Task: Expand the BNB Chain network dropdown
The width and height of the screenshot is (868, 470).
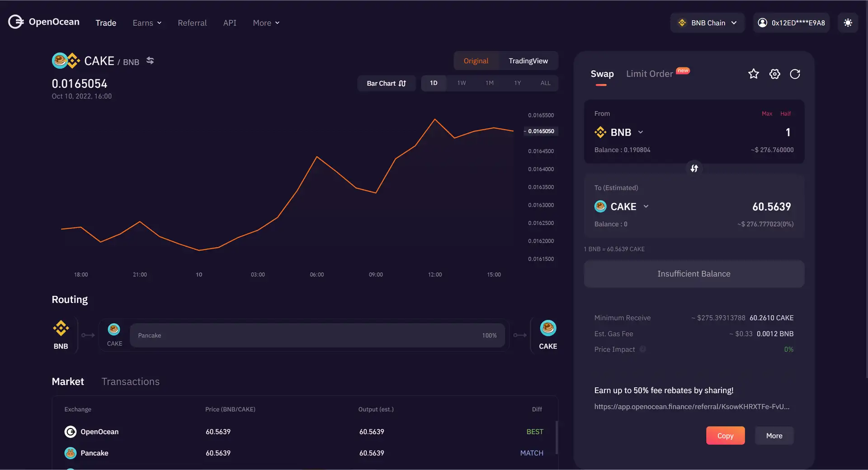Action: [x=708, y=23]
